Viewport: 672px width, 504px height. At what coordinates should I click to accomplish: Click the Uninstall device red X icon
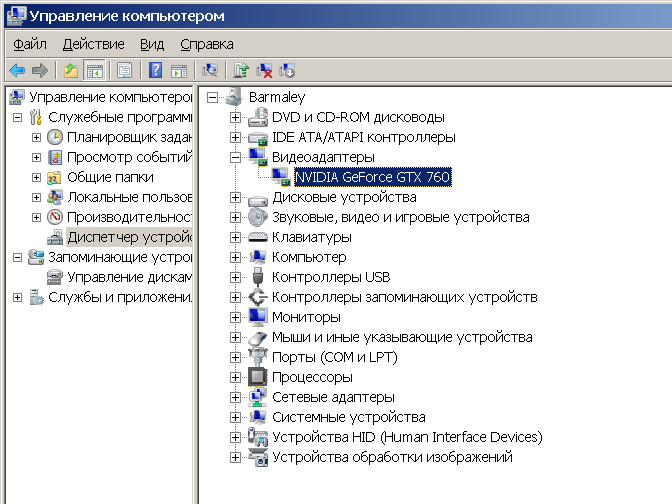[x=265, y=70]
